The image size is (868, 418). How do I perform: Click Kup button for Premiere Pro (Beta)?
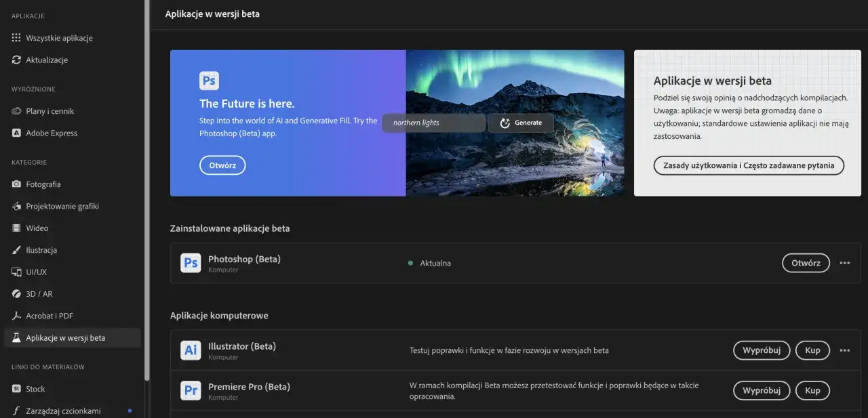coord(812,390)
